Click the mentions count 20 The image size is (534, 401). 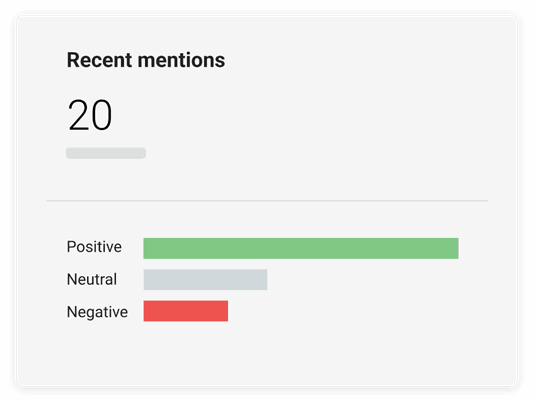[90, 115]
